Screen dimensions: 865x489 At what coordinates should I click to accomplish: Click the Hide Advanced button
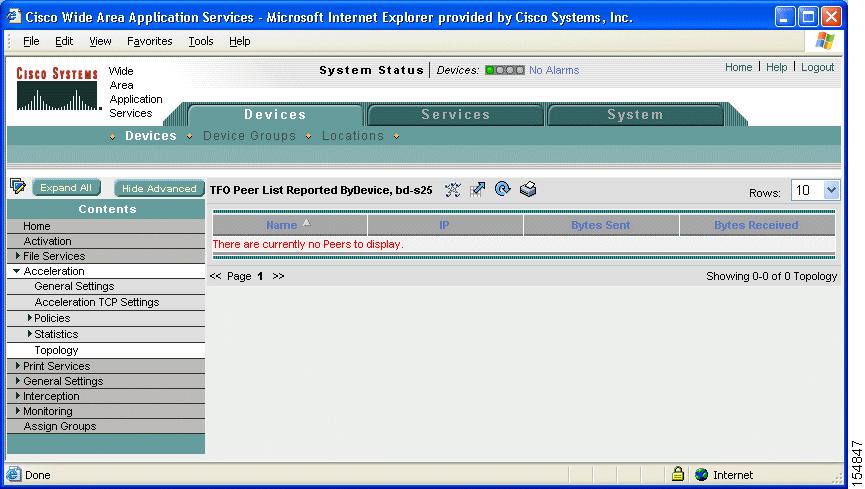click(159, 188)
